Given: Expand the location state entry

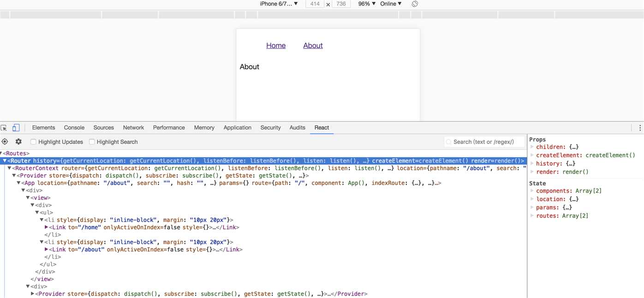Looking at the screenshot, I should (532, 199).
